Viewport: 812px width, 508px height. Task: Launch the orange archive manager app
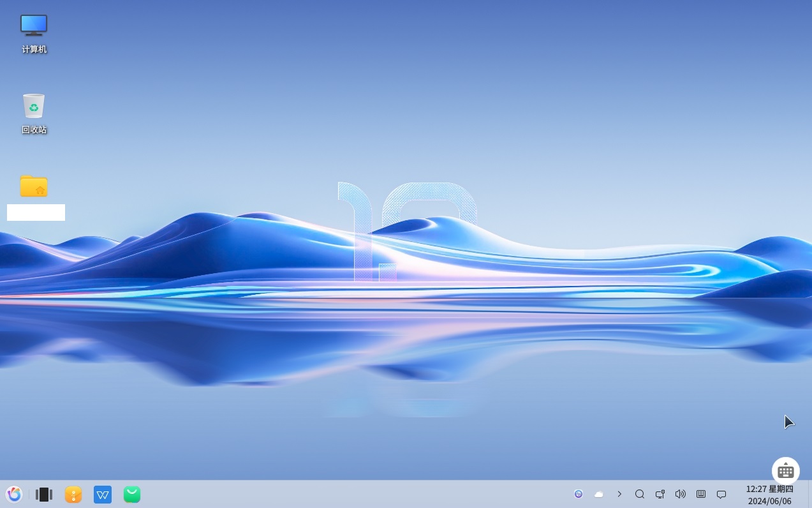(x=73, y=494)
